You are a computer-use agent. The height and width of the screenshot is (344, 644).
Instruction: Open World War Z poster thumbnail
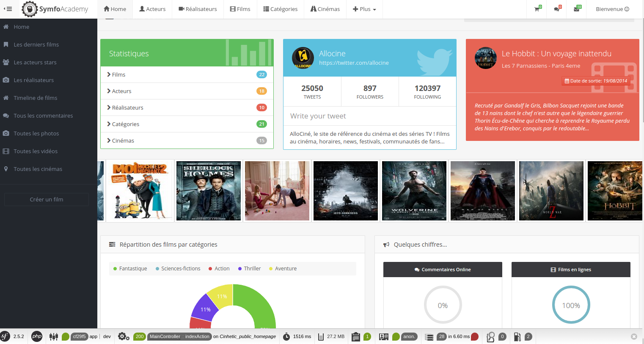point(551,191)
